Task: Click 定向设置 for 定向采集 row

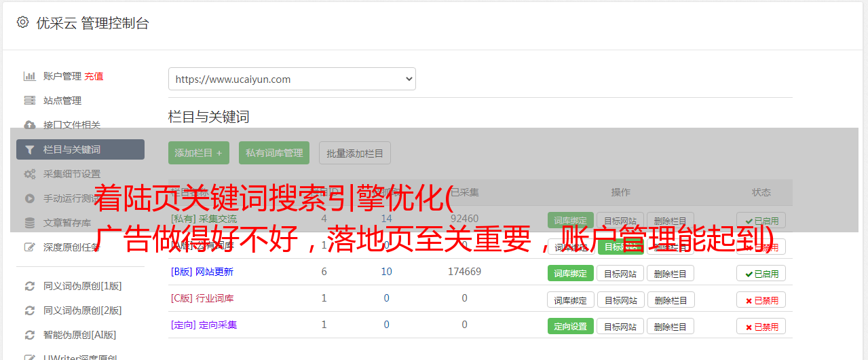Action: (x=571, y=326)
